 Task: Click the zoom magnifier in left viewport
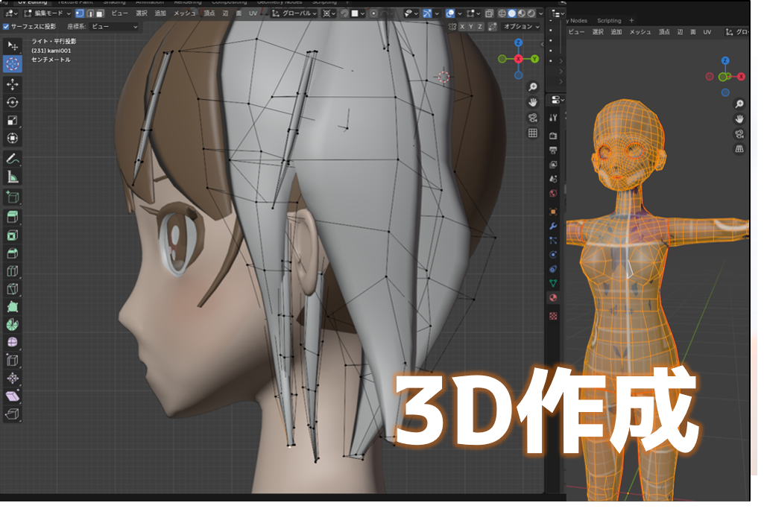(x=533, y=87)
